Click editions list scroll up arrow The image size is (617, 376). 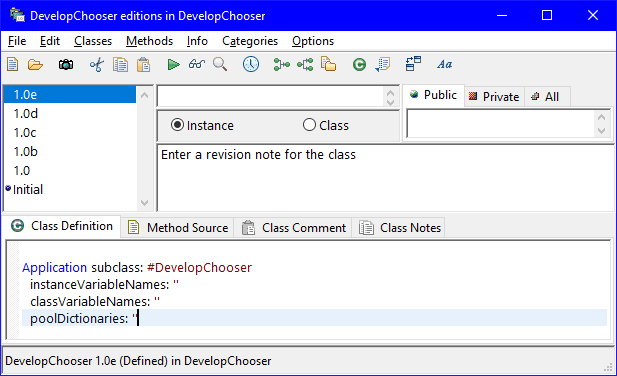point(144,95)
